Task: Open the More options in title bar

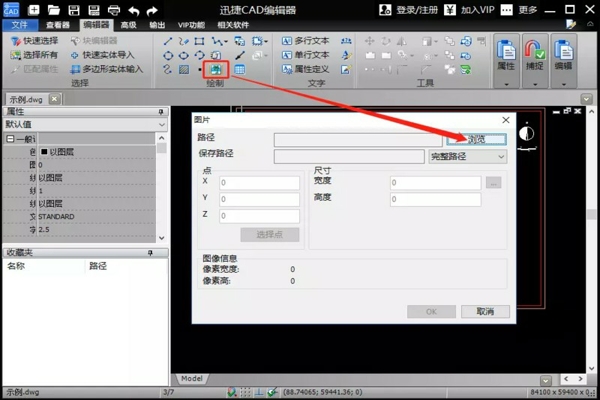Action: tap(507, 10)
